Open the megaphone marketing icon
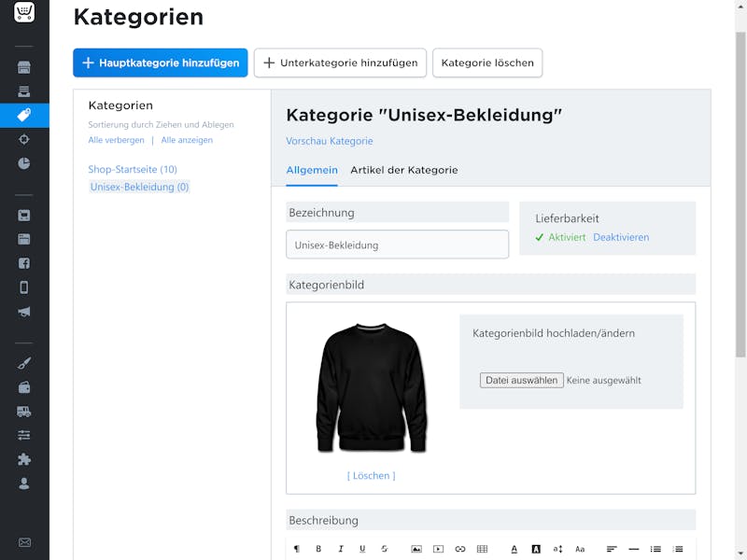The image size is (747, 560). [24, 312]
